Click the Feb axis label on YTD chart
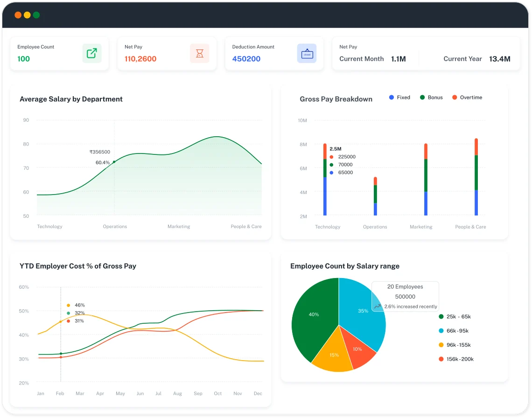This screenshot has height=418, width=532. (60, 394)
